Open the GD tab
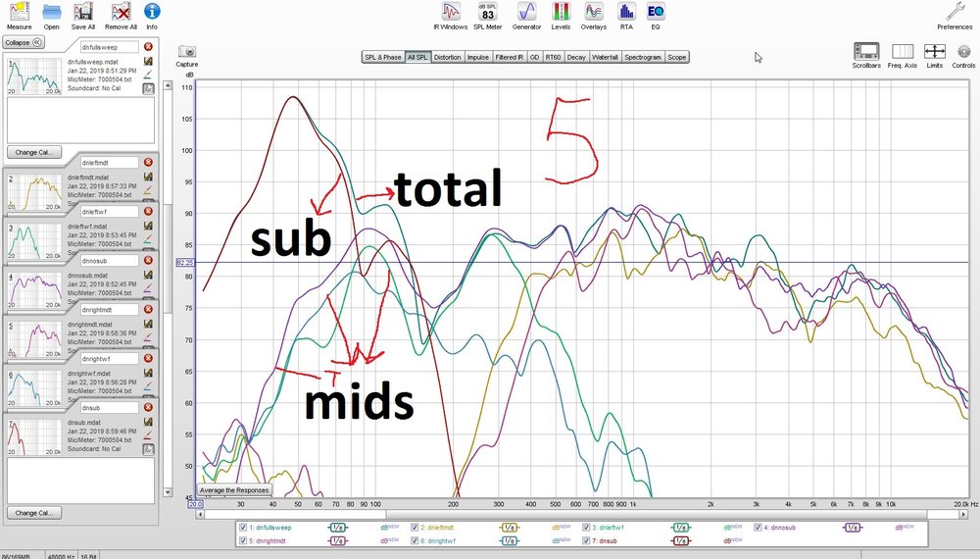 (x=534, y=57)
